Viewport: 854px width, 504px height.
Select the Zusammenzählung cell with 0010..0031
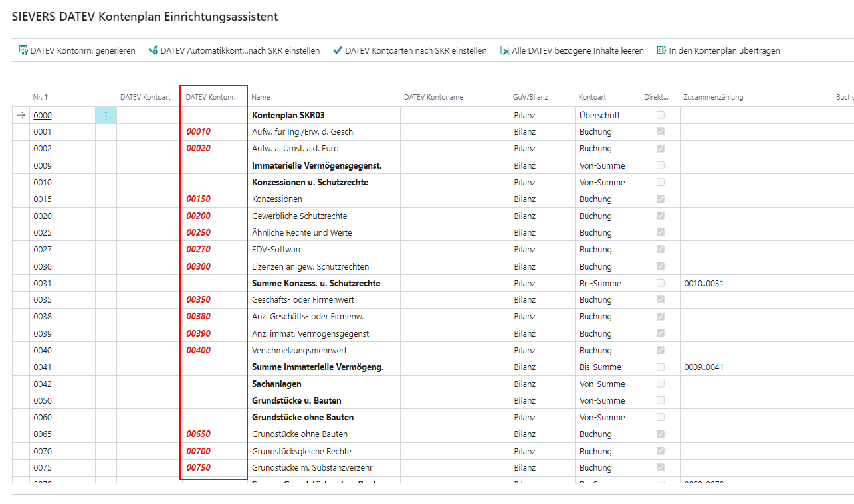704,284
